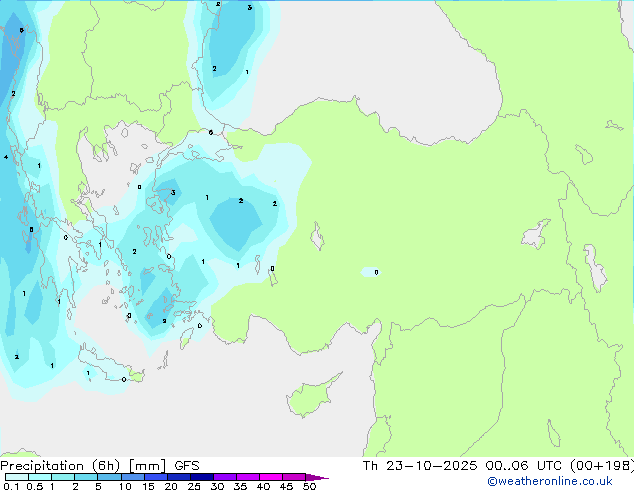The width and height of the screenshot is (634, 490).
Task: Click the '25' legend scale label
Action: click(x=194, y=486)
